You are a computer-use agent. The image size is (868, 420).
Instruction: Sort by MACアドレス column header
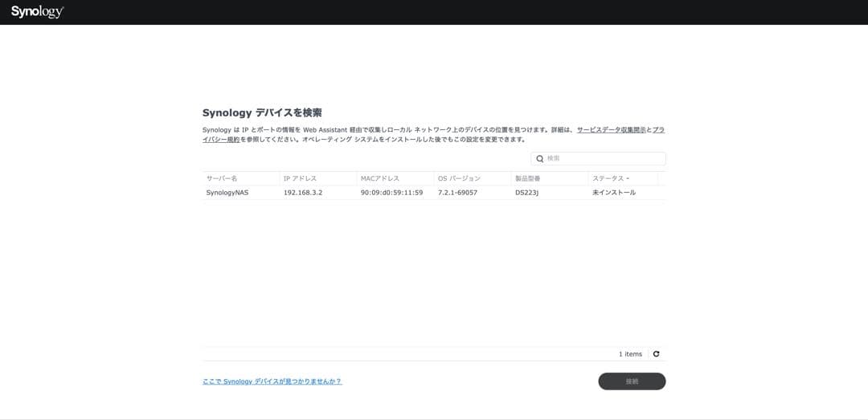pyautogui.click(x=395, y=179)
